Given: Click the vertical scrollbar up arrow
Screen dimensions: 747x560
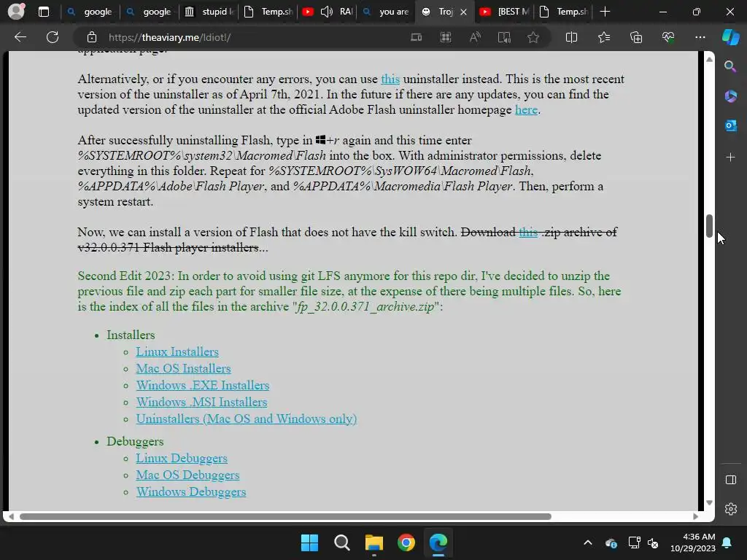Looking at the screenshot, I should 709,60.
